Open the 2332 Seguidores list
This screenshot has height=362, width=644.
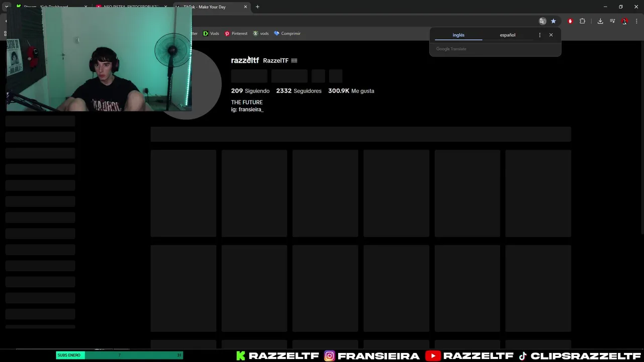coord(299,91)
